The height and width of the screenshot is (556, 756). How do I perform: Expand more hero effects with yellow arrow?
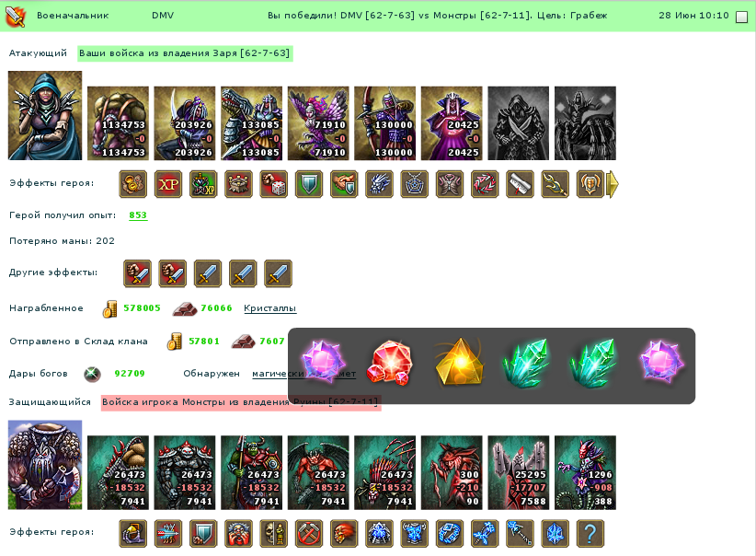tap(613, 184)
